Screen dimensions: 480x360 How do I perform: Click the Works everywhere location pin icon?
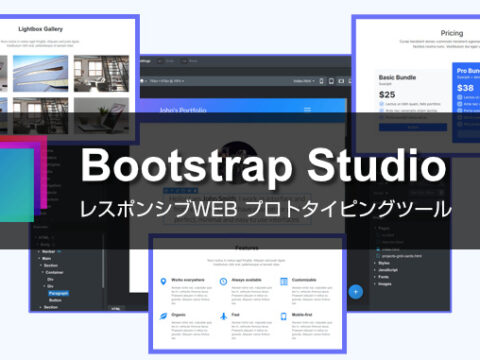[163, 282]
